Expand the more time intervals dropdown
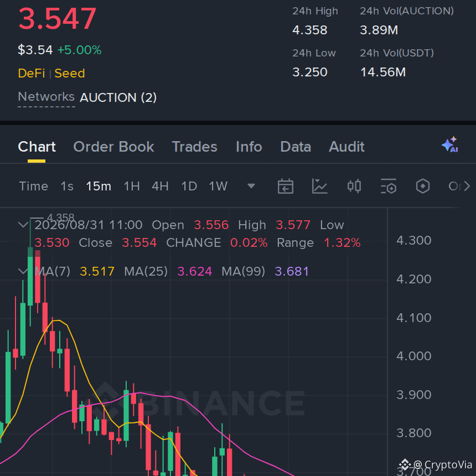The height and width of the screenshot is (476, 476). click(x=251, y=186)
